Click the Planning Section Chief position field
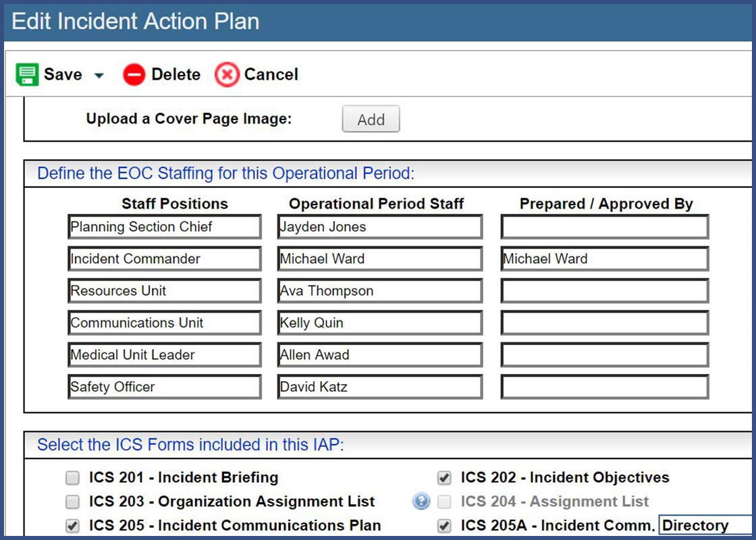Screen dimensions: 756x540 165,227
